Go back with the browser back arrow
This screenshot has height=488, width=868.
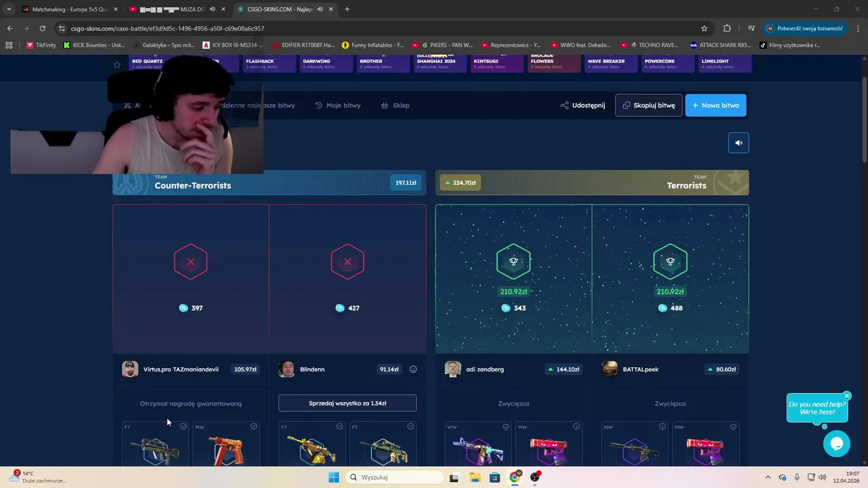tap(9, 28)
